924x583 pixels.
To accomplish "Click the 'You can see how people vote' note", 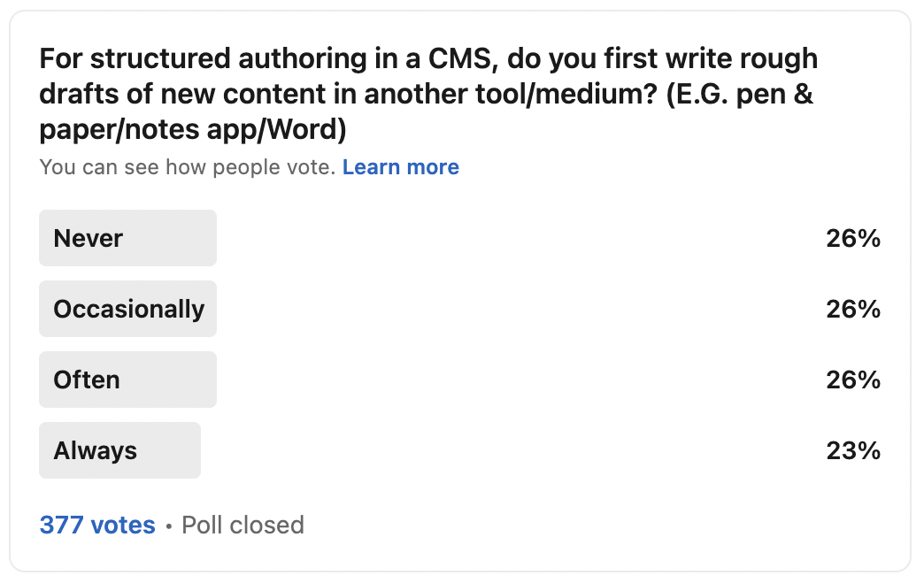I will [188, 167].
